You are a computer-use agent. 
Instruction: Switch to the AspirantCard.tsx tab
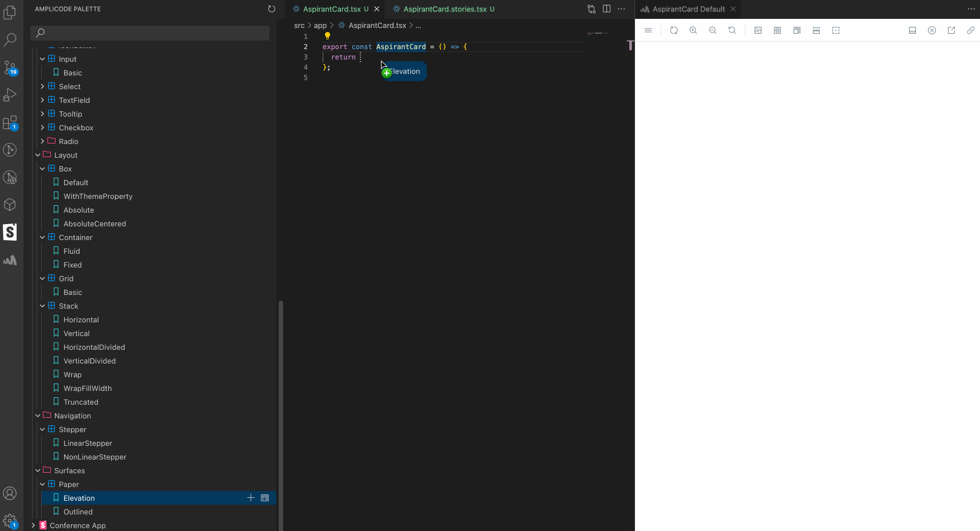click(x=332, y=9)
